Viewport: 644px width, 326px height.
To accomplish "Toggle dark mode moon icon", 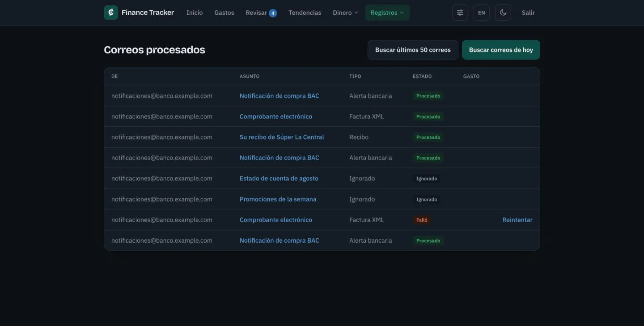I will click(503, 13).
